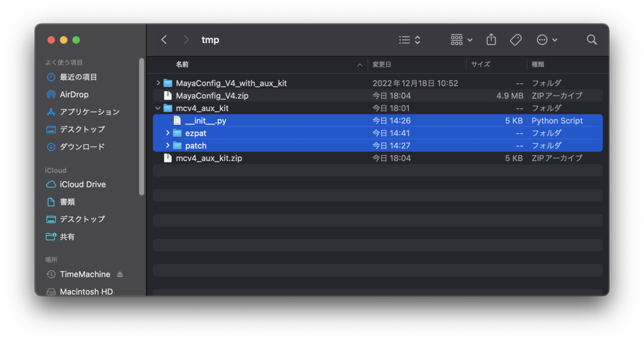
Task: Click the ezpat folder icon
Action: tap(177, 133)
